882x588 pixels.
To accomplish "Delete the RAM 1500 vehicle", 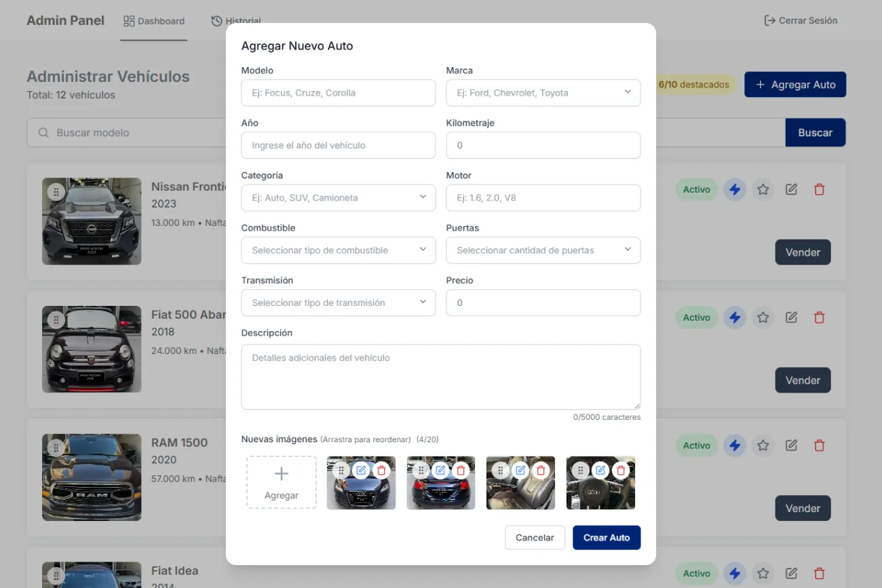I will [819, 446].
